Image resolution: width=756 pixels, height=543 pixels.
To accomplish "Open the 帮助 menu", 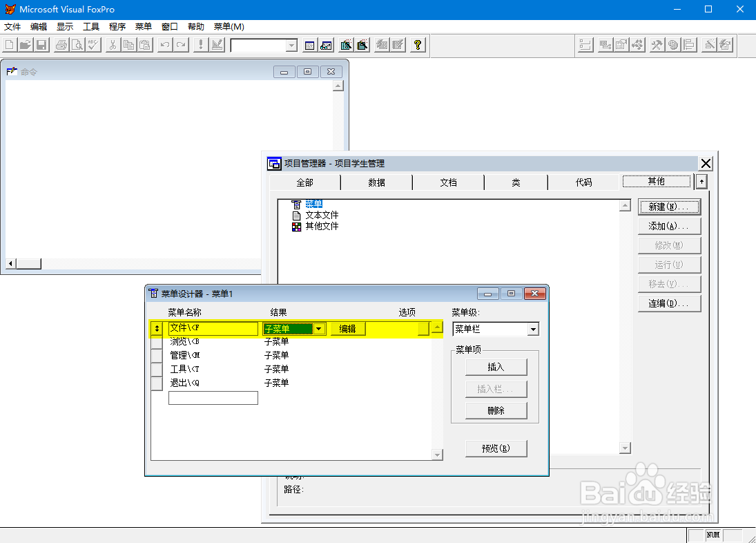I will (196, 26).
